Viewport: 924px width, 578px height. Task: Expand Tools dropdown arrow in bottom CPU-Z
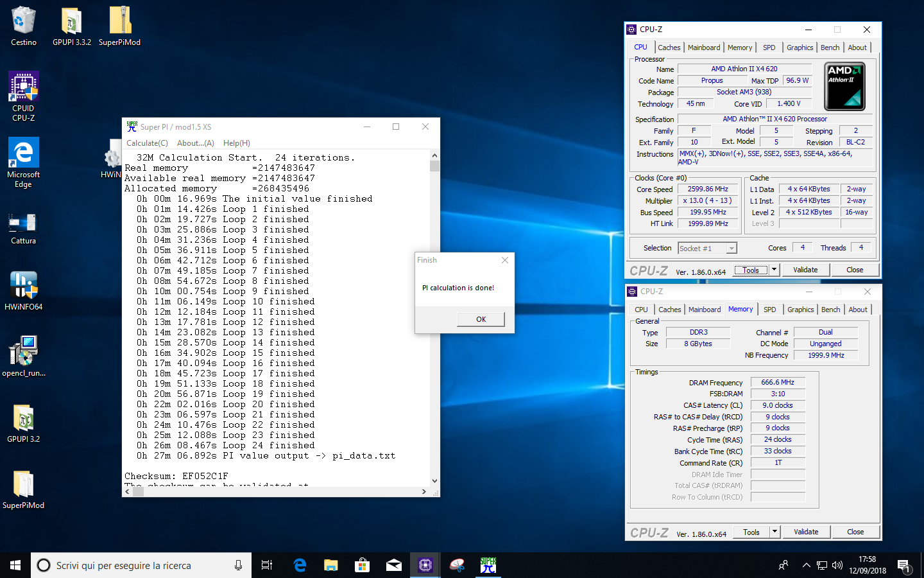775,532
